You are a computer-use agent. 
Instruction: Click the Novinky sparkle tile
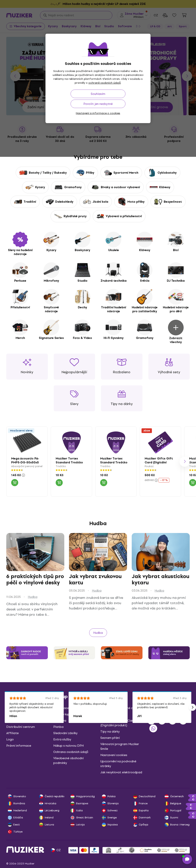coord(27,366)
